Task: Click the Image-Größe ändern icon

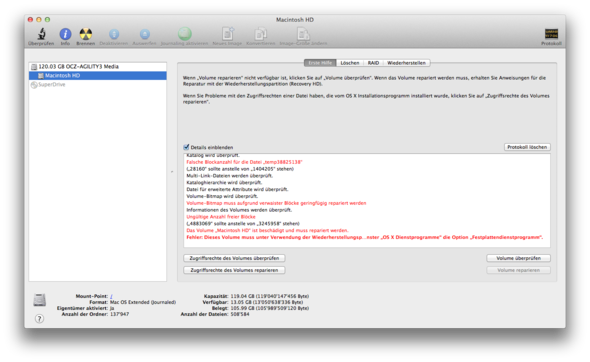Action: click(x=303, y=34)
